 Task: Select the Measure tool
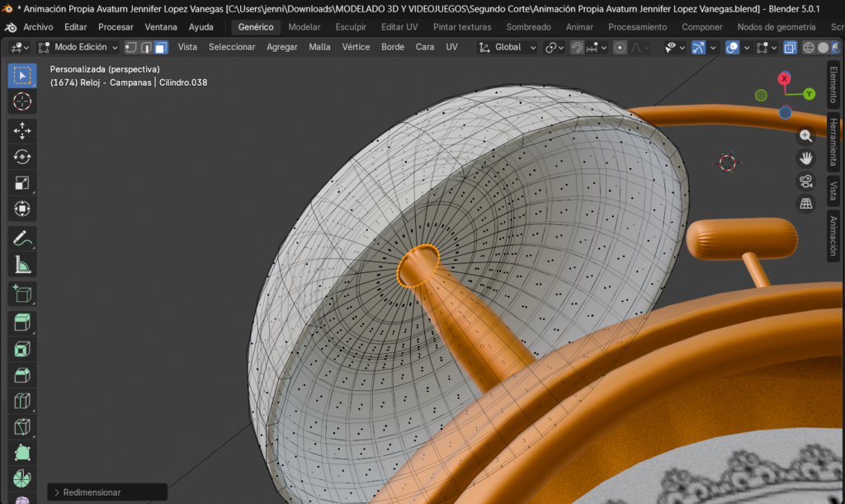[22, 265]
